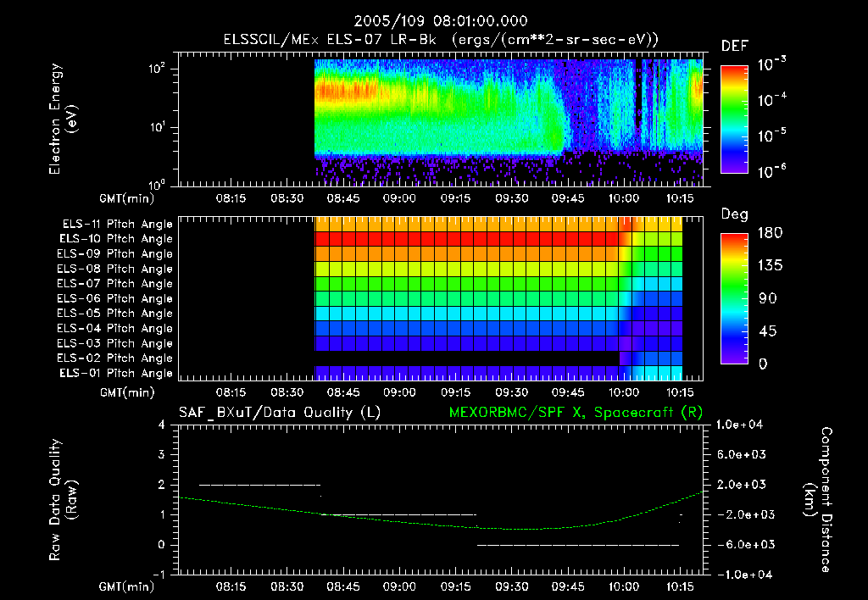The height and width of the screenshot is (600, 868).
Task: Select the ELS-04 Pitch Angle label
Action: tap(114, 328)
